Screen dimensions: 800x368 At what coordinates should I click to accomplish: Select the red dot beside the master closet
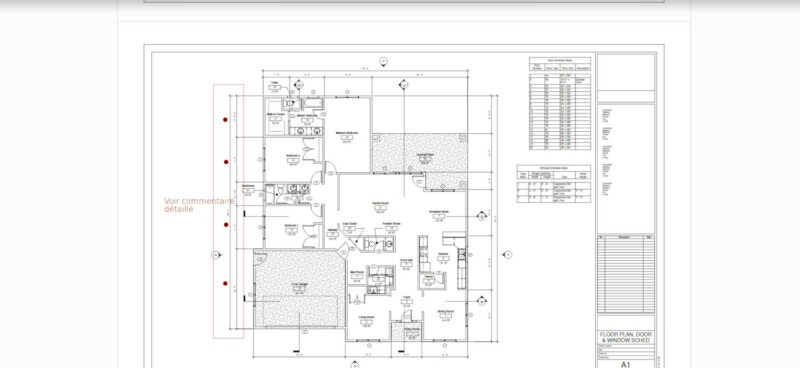(x=226, y=119)
